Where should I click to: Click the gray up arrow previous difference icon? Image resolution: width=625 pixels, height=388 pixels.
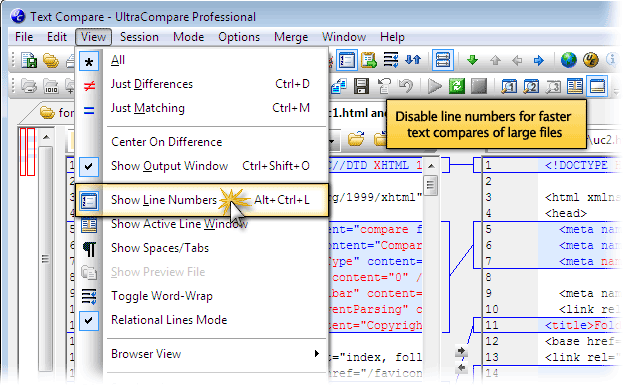tap(495, 61)
